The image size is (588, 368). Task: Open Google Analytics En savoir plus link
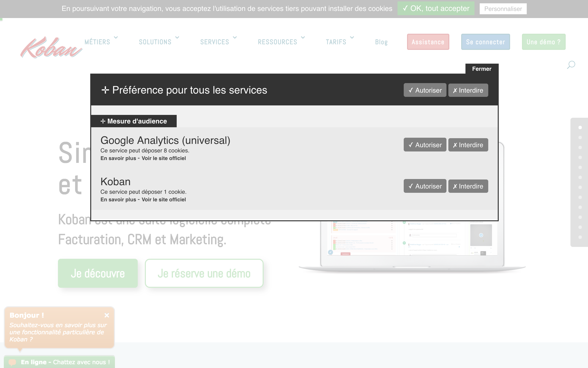click(x=118, y=158)
